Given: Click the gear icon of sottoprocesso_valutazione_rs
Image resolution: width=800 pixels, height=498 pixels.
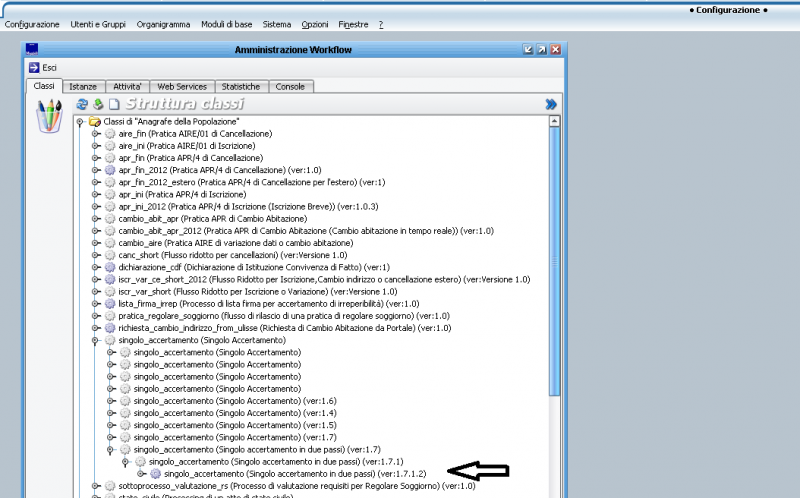Looking at the screenshot, I should [110, 486].
